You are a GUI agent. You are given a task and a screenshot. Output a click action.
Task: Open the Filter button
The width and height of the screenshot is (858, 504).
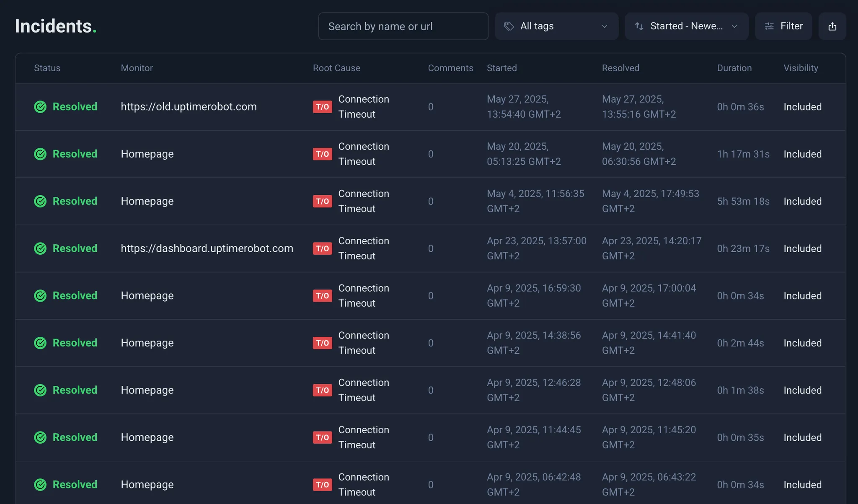click(783, 26)
